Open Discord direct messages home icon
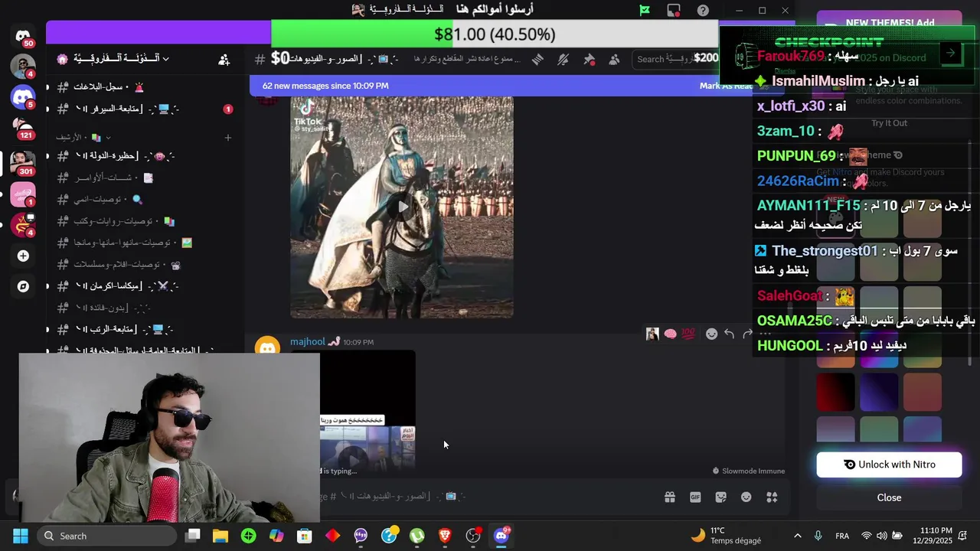The height and width of the screenshot is (551, 980). [x=23, y=35]
